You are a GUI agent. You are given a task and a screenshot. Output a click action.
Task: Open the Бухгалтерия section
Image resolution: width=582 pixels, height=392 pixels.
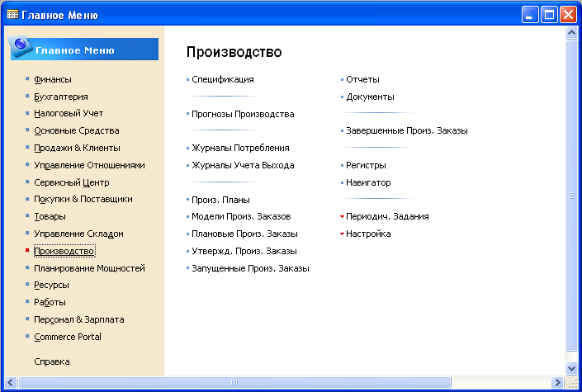61,97
